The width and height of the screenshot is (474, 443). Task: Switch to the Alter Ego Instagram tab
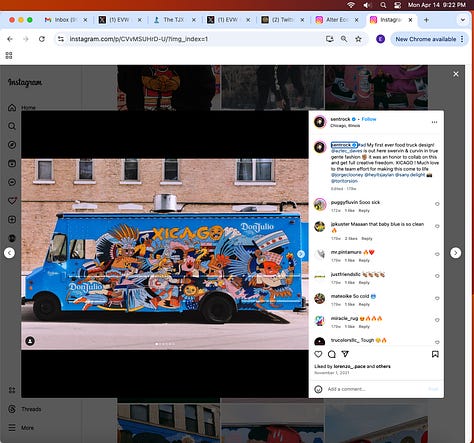click(x=337, y=20)
